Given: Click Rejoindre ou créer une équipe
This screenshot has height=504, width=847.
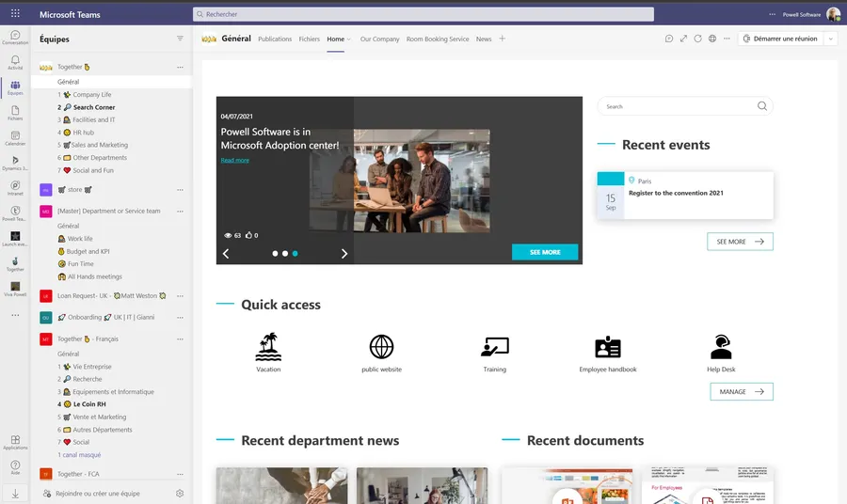Looking at the screenshot, I should click(97, 494).
